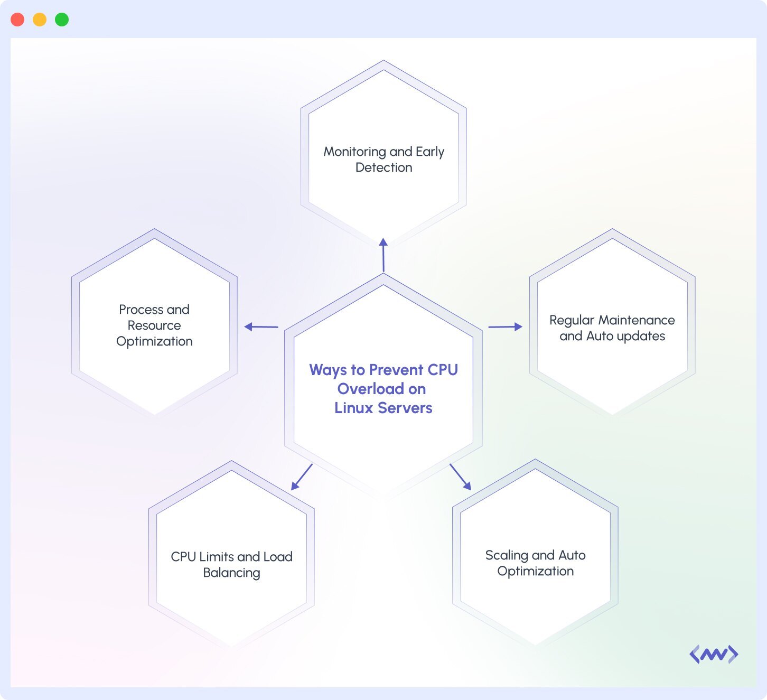767x700 pixels.
Task: Click the yellow minimize window dot
Action: [x=40, y=20]
